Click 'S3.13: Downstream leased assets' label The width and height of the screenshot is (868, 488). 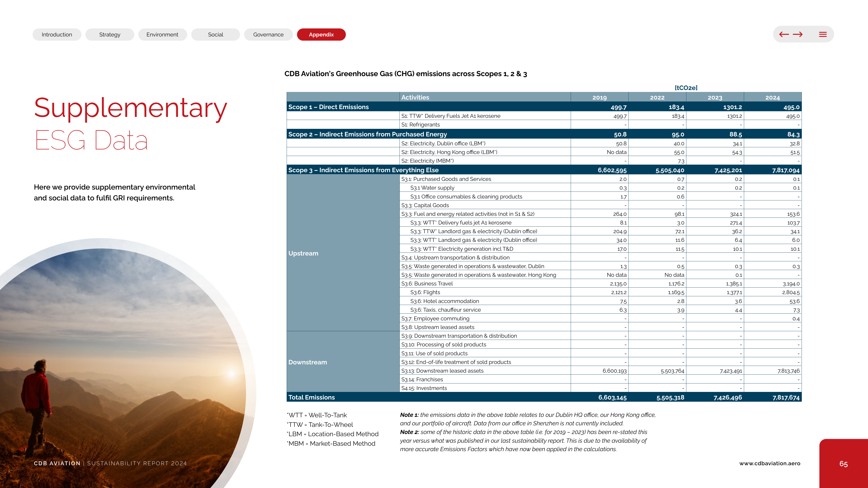[442, 371]
